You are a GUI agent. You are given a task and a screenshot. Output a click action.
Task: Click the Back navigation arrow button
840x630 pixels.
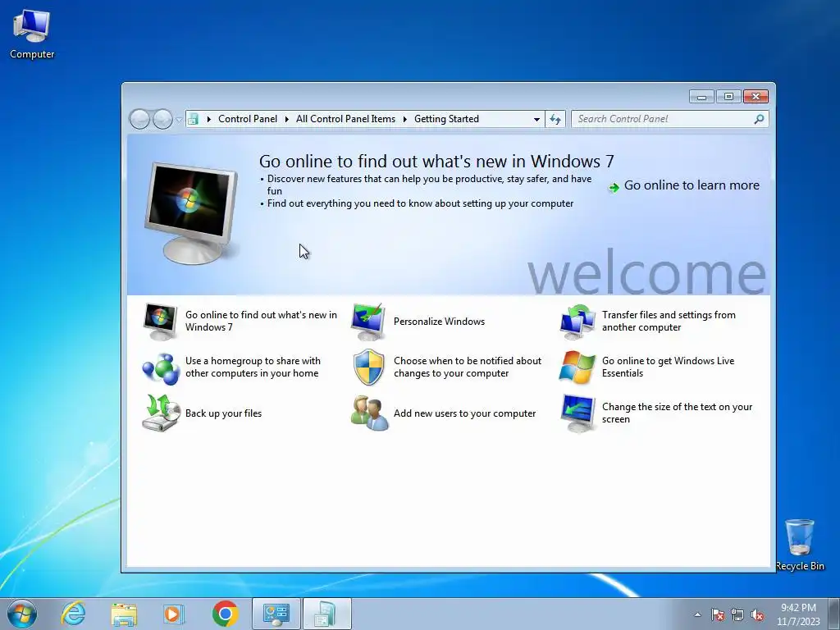pyautogui.click(x=139, y=119)
